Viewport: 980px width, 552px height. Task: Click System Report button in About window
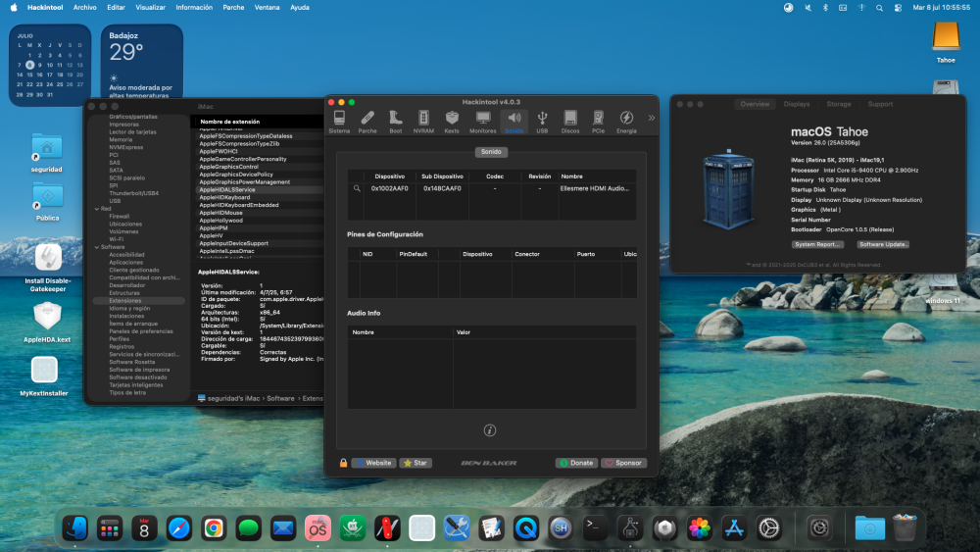pos(817,244)
